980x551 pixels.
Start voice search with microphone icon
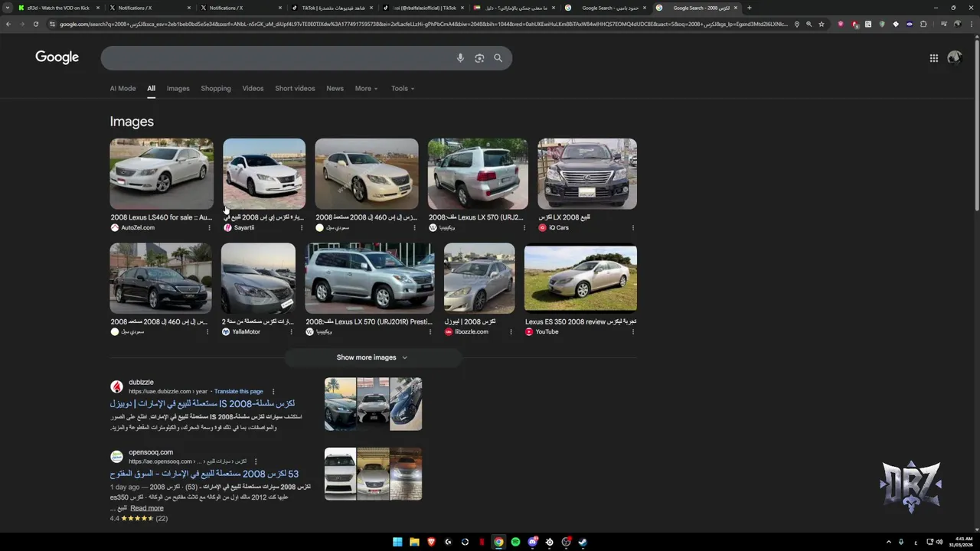point(460,58)
